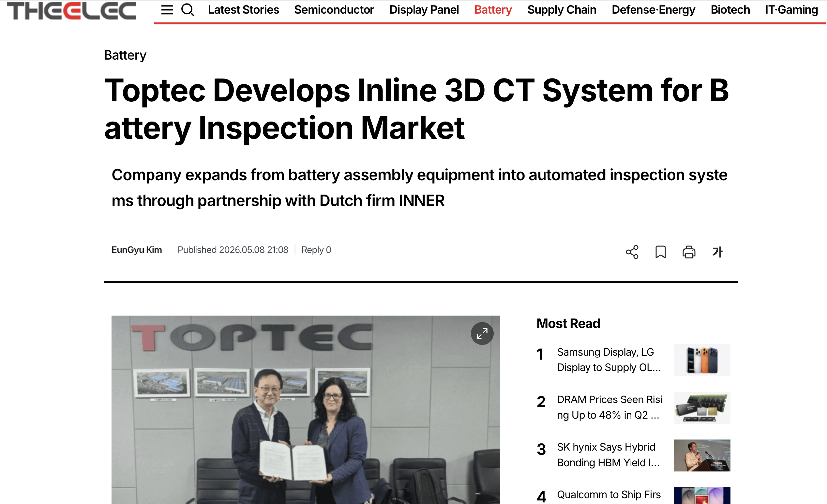
Task: Open SK hynix Hybrid Bonding story
Action: coord(608,455)
